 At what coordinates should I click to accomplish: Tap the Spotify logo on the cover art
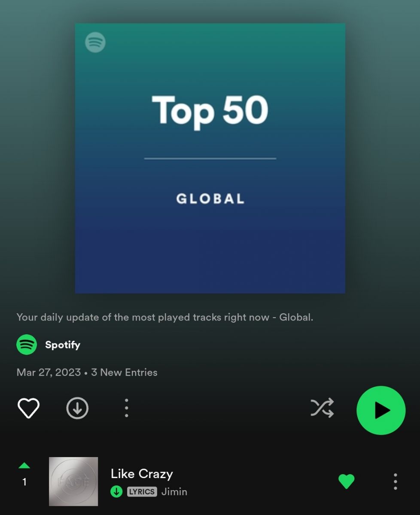[95, 42]
